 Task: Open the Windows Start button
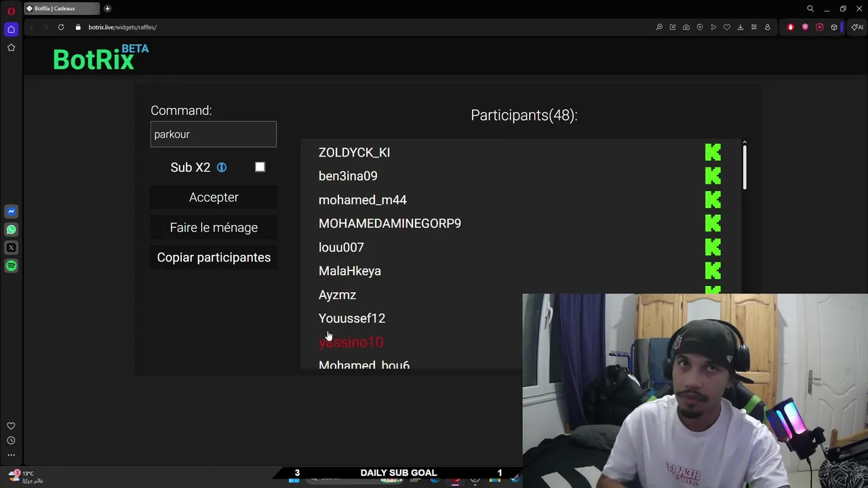point(294,480)
